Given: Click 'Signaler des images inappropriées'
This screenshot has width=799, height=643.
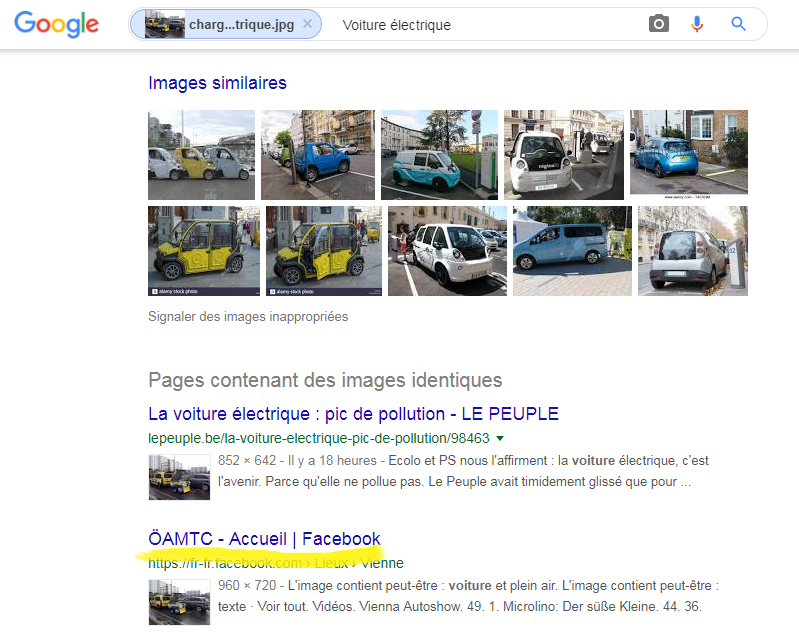Looking at the screenshot, I should coord(248,316).
